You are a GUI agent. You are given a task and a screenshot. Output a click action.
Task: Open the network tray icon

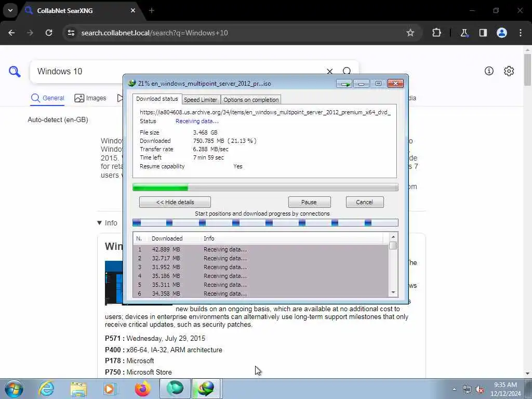467,390
